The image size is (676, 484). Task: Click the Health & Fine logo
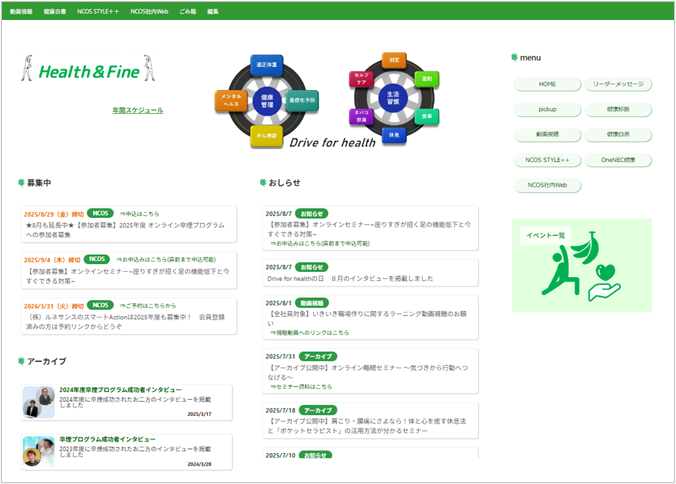[90, 71]
